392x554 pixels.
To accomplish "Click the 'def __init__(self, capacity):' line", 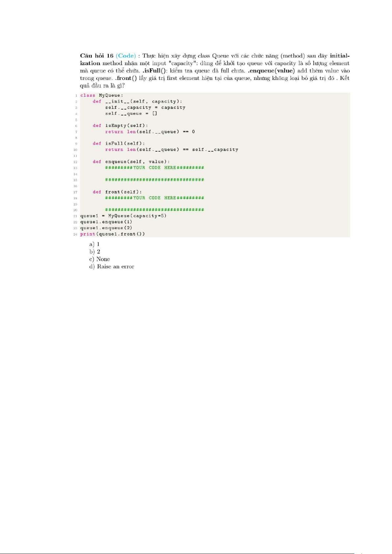I will 137,102.
